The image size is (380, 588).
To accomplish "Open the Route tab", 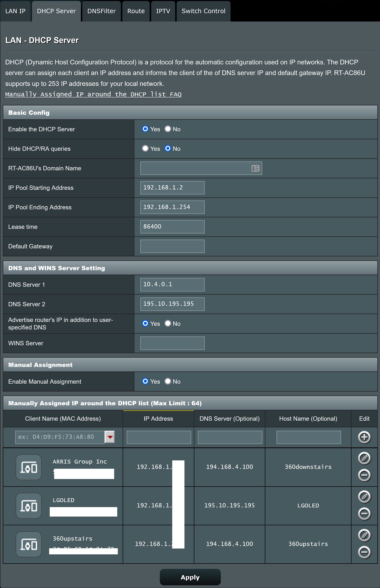I will (136, 11).
